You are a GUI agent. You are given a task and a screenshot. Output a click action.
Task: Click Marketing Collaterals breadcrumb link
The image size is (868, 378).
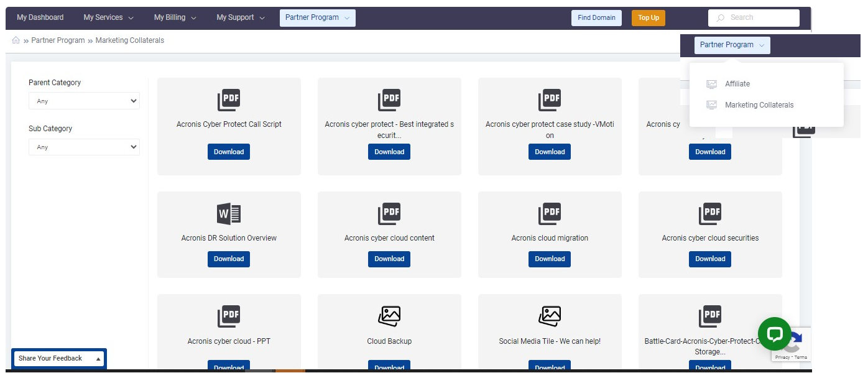[130, 40]
